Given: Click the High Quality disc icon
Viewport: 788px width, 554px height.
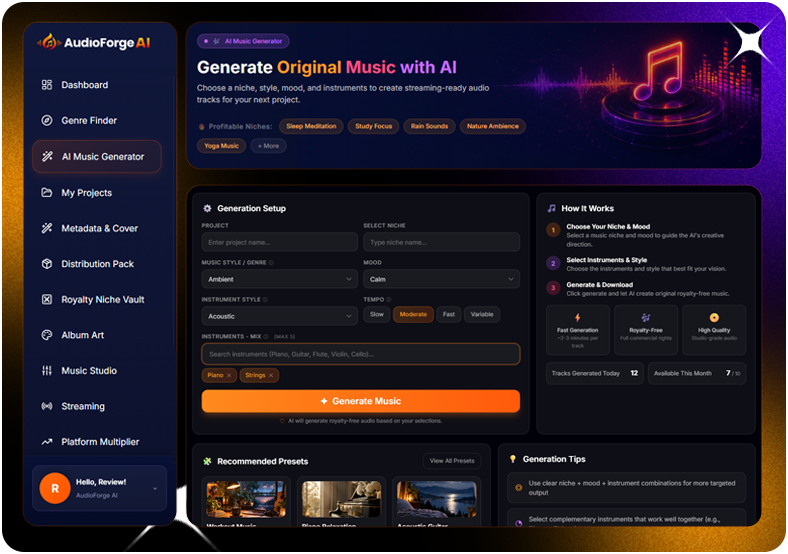Looking at the screenshot, I should (x=714, y=317).
